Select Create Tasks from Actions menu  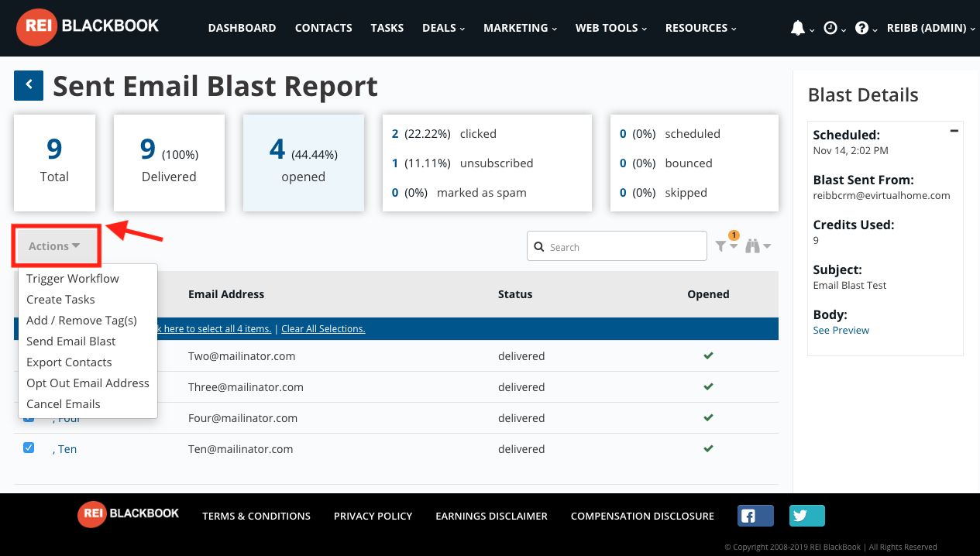coord(60,300)
